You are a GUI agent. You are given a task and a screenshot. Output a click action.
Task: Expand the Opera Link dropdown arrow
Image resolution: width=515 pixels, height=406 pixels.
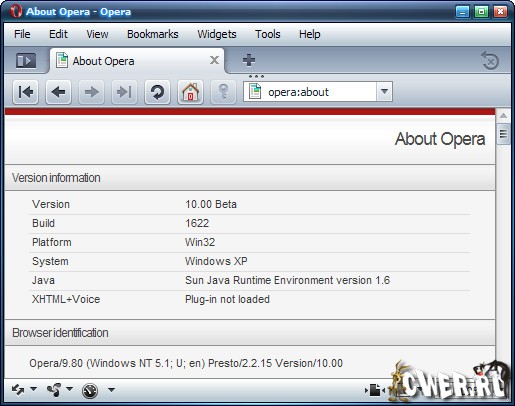click(x=33, y=389)
